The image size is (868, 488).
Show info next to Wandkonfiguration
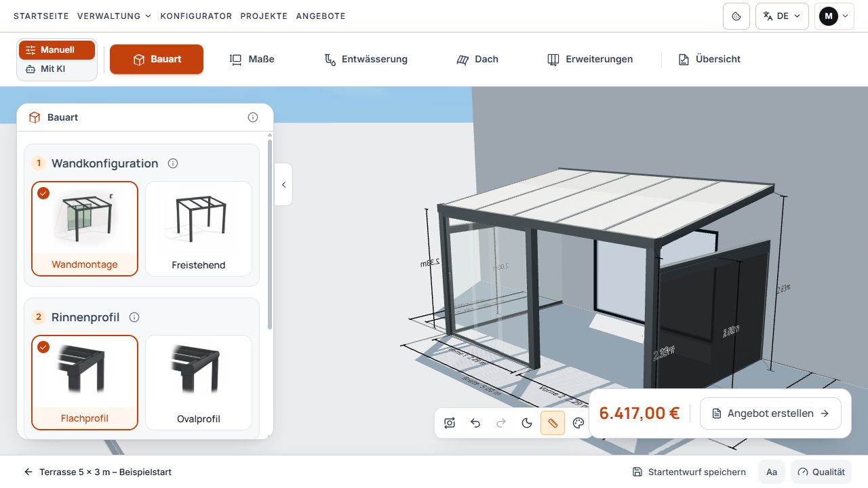173,163
